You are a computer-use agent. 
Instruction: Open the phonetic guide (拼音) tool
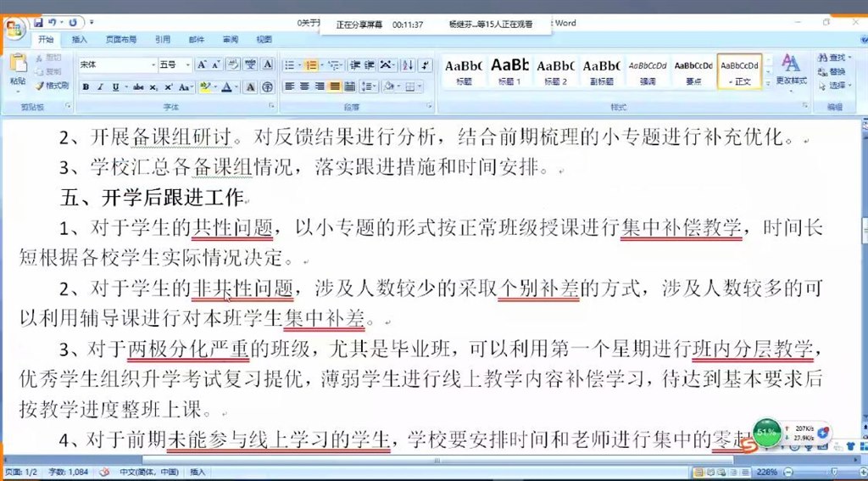[251, 64]
